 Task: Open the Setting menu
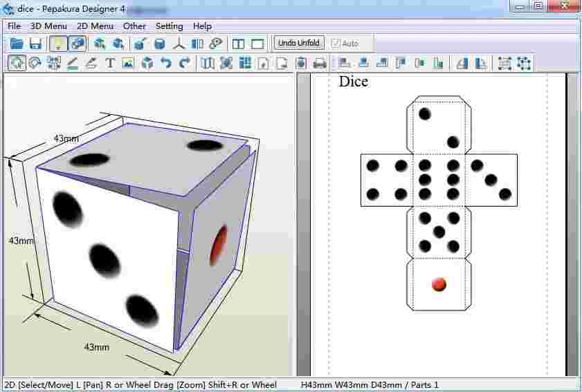click(x=170, y=26)
